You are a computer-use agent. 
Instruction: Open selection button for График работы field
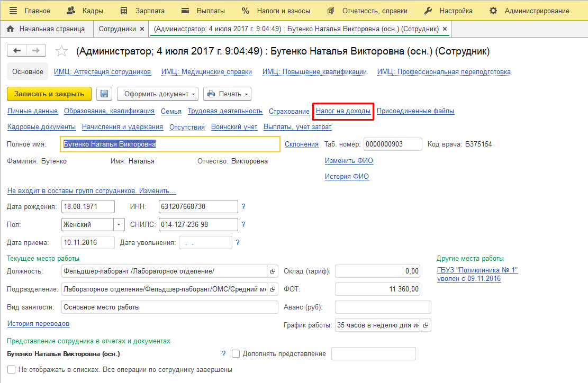(426, 325)
